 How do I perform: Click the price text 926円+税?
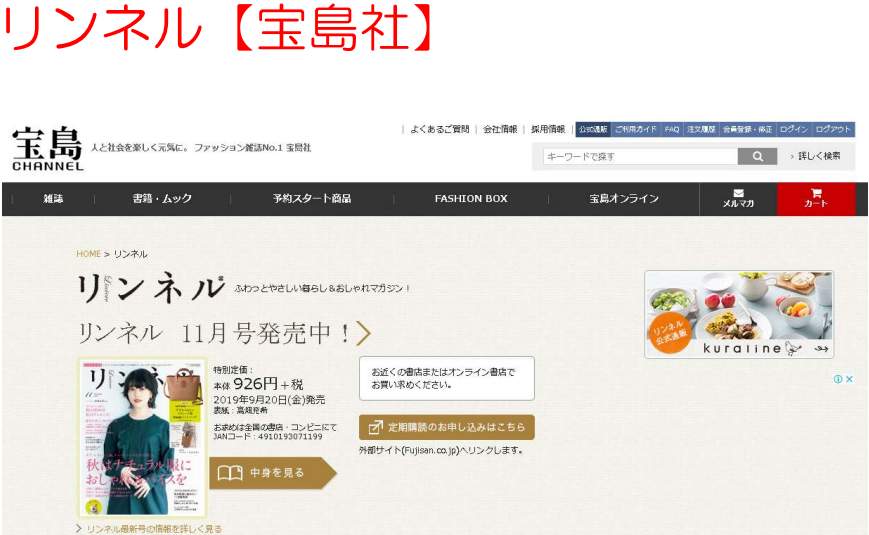point(268,384)
